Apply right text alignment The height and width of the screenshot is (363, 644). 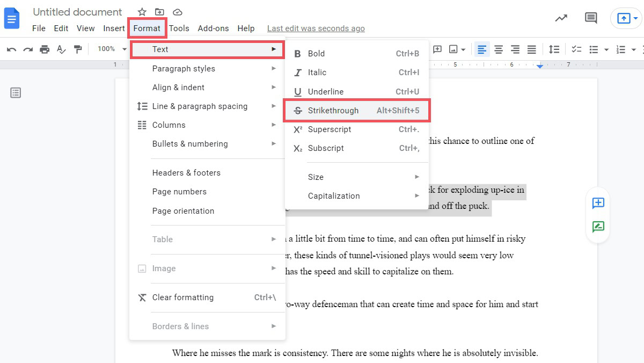[x=515, y=49]
